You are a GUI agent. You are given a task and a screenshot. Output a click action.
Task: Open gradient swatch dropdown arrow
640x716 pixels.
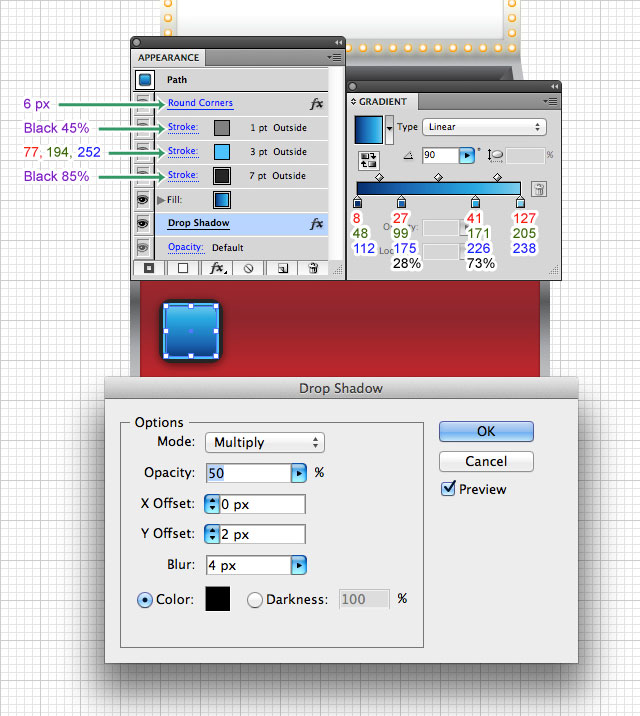point(389,130)
